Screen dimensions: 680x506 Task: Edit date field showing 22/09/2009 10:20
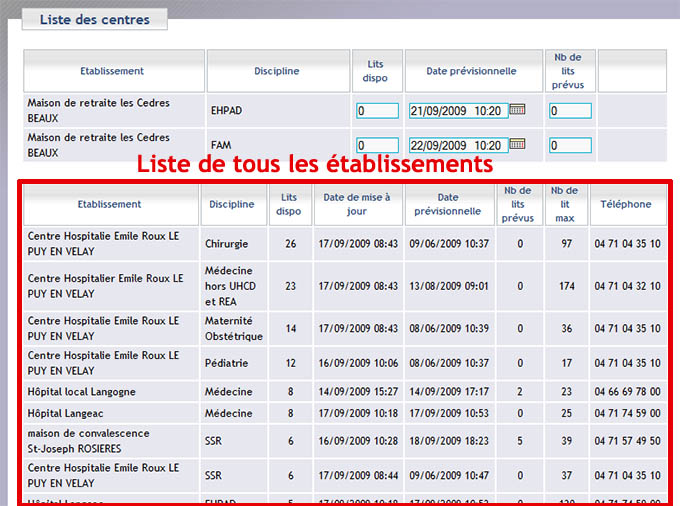pyautogui.click(x=458, y=145)
